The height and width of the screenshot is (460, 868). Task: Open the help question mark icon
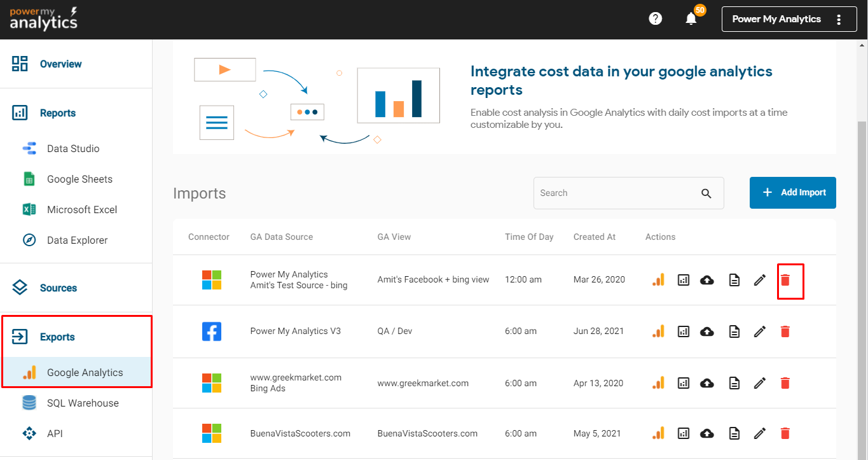[x=655, y=19]
